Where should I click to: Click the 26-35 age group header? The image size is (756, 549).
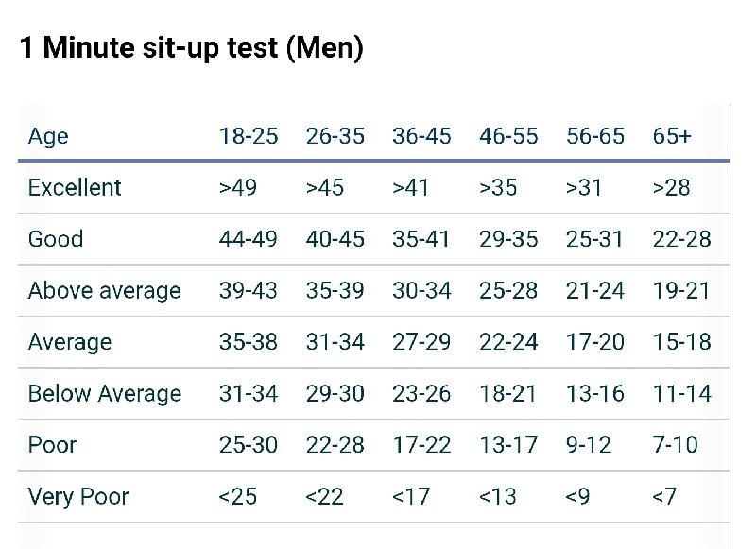pyautogui.click(x=335, y=136)
